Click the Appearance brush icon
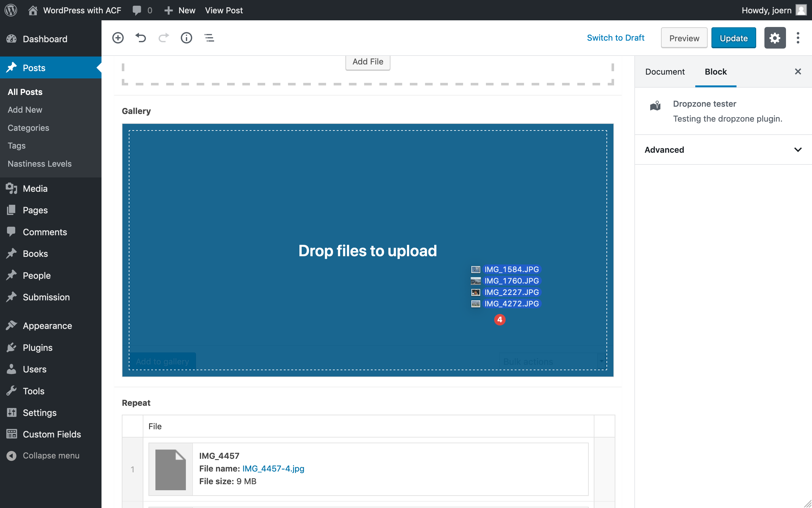The width and height of the screenshot is (812, 508). point(11,325)
